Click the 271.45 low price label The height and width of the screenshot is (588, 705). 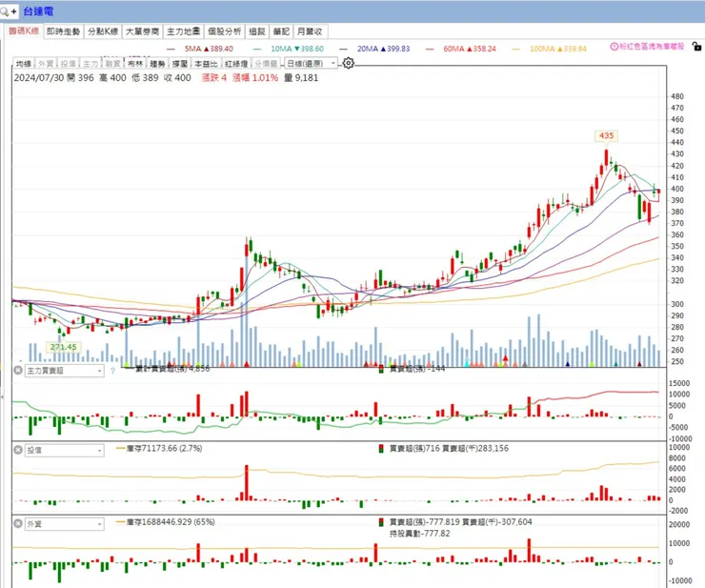64,347
